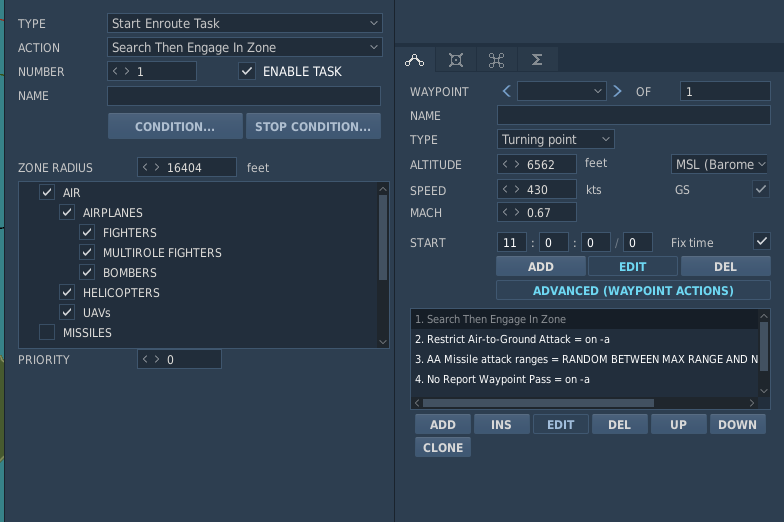The height and width of the screenshot is (522, 784).
Task: Toggle the ENABLE TASK checkbox
Action: click(247, 71)
